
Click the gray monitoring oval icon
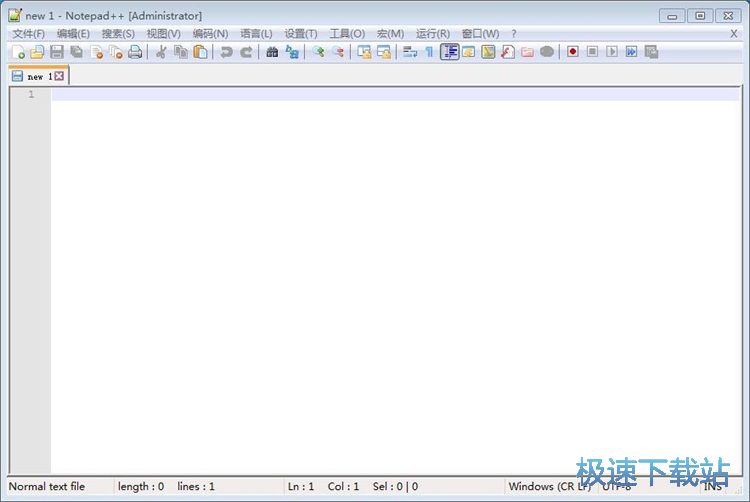547,52
